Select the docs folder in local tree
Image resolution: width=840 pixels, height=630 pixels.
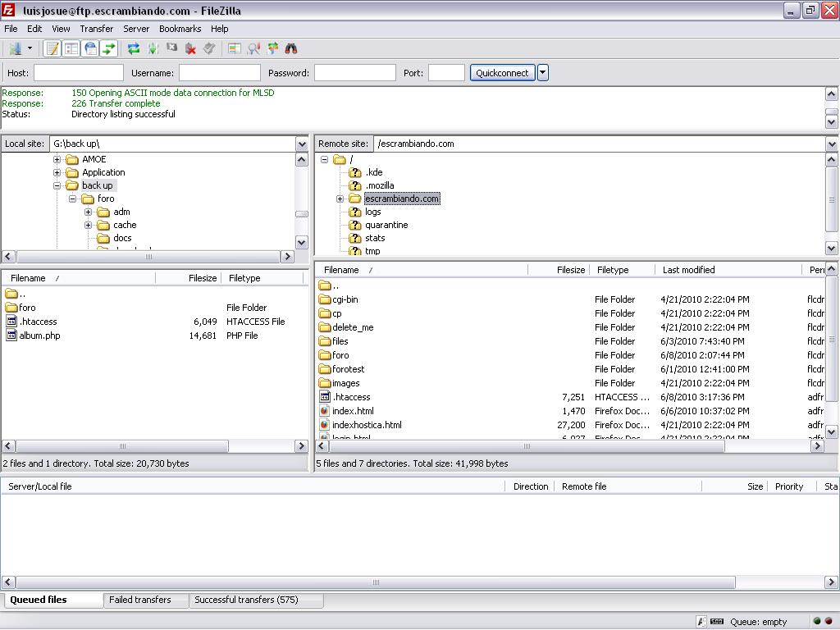click(122, 239)
